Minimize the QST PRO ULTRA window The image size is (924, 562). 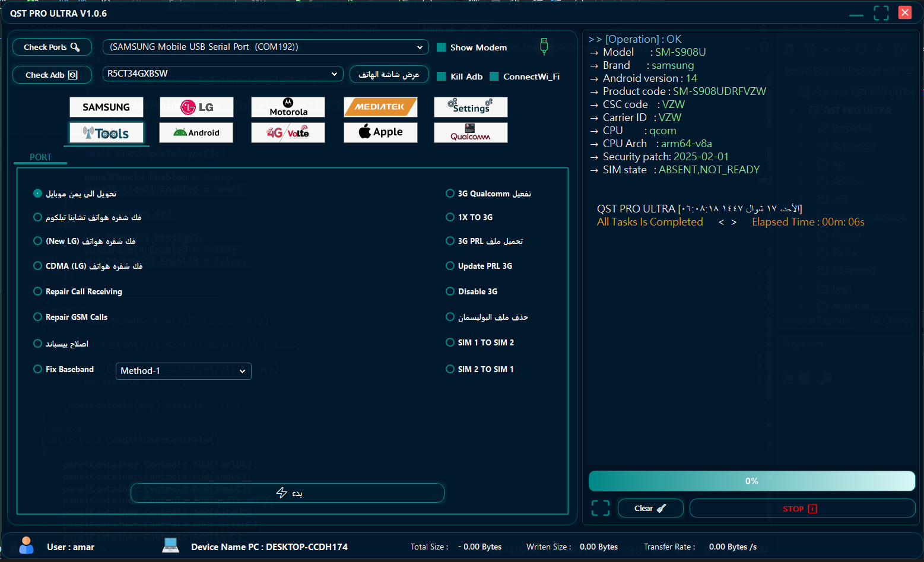click(x=856, y=14)
